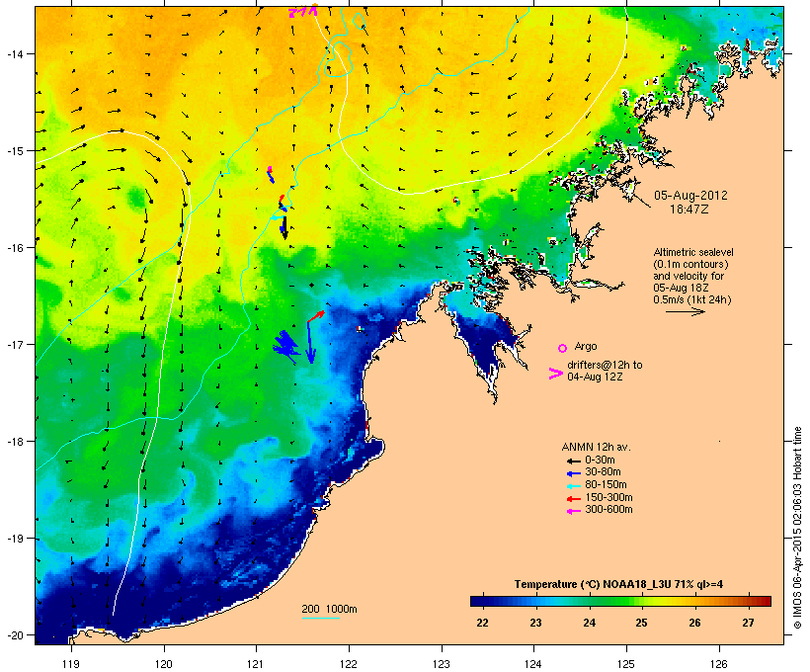Click the ANMN 12h av. heading
The height and width of the screenshot is (672, 810).
click(596, 447)
